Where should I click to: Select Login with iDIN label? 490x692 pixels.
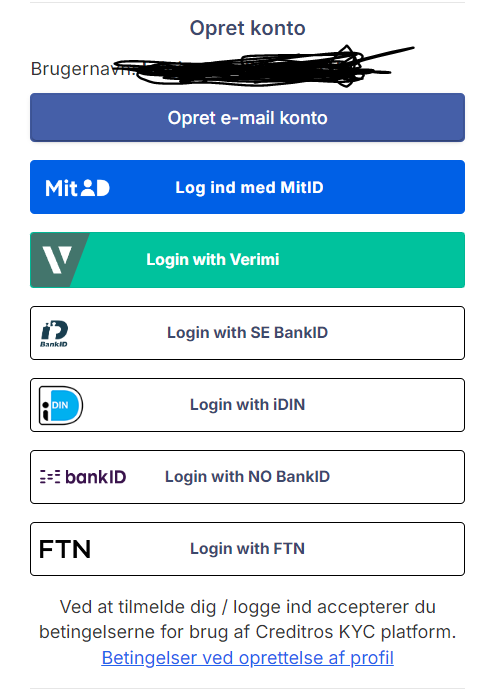tap(247, 405)
